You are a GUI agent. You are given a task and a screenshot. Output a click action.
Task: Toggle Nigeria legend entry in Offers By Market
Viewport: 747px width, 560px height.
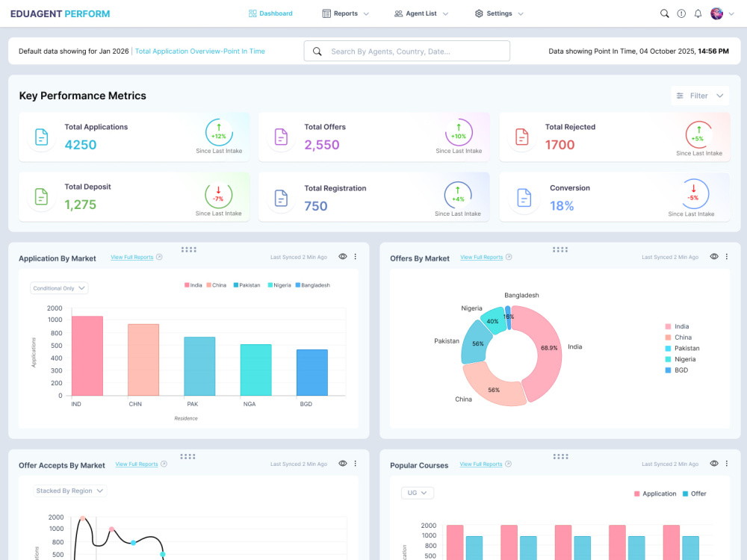[x=681, y=360]
